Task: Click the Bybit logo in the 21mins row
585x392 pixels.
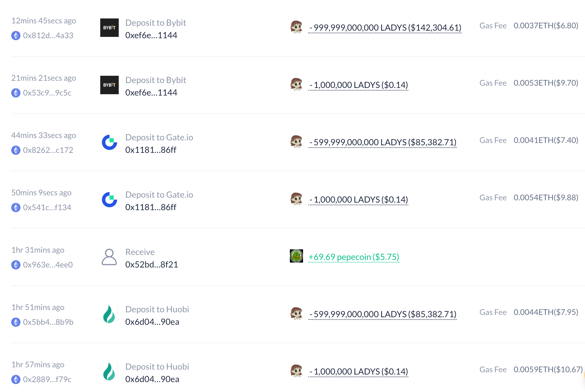Action: [109, 85]
